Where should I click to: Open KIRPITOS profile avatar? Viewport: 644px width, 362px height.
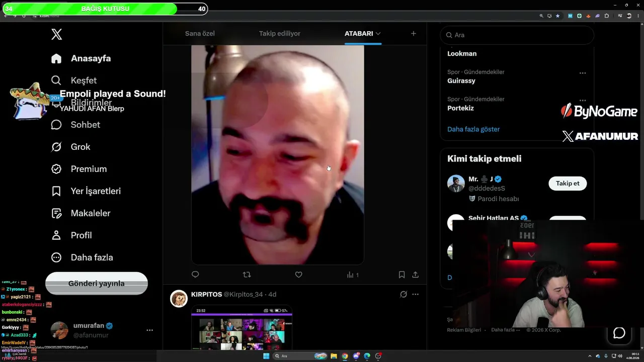click(179, 299)
